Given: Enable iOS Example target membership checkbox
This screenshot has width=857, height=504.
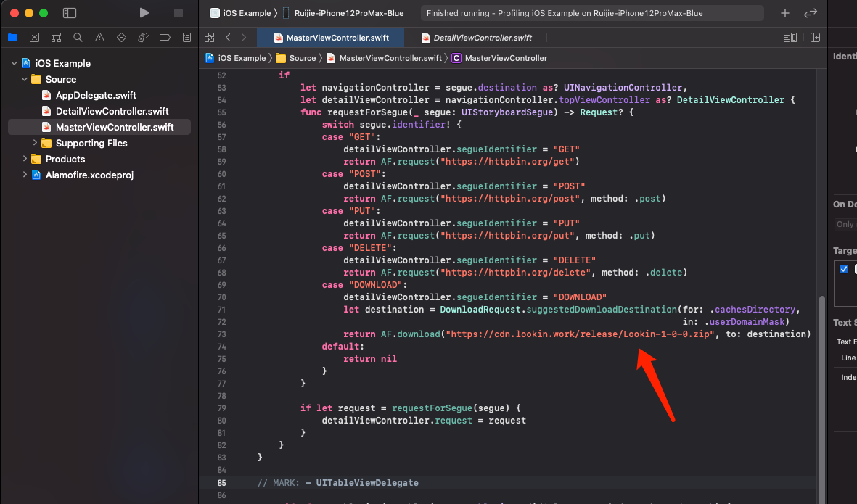Looking at the screenshot, I should pos(844,268).
